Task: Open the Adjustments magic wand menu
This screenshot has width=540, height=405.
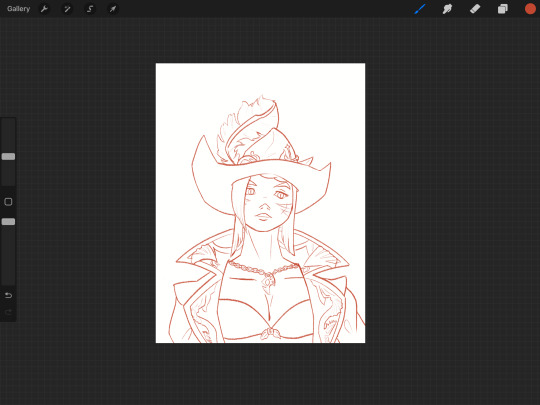Action: (67, 9)
